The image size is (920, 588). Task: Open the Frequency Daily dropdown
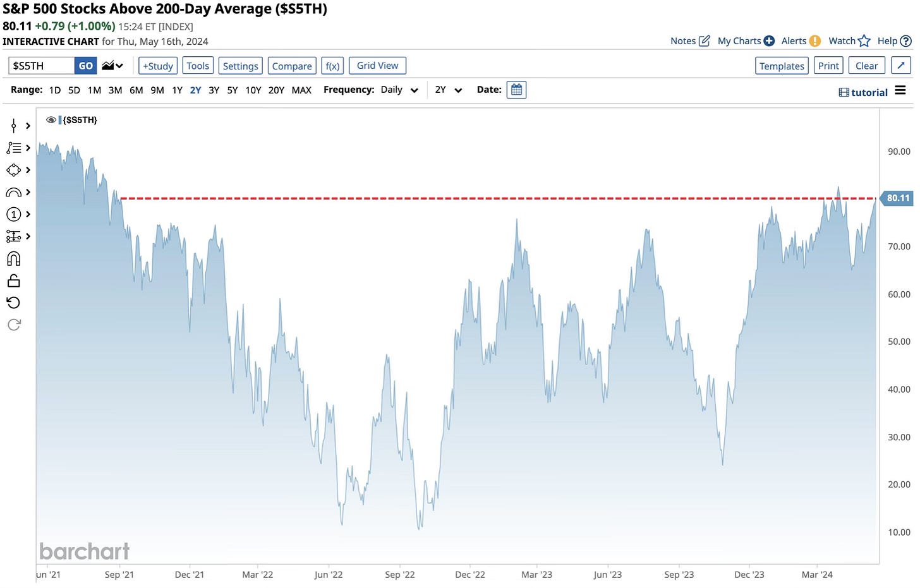click(399, 90)
